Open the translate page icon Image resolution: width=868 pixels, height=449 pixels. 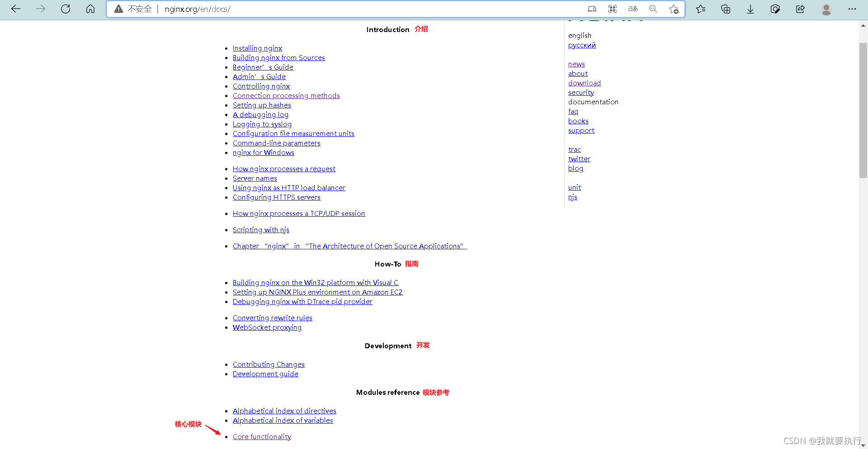[x=633, y=9]
